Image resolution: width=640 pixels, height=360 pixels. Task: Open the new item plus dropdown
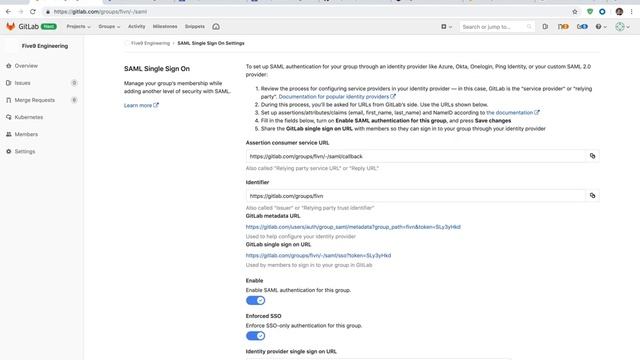point(446,27)
